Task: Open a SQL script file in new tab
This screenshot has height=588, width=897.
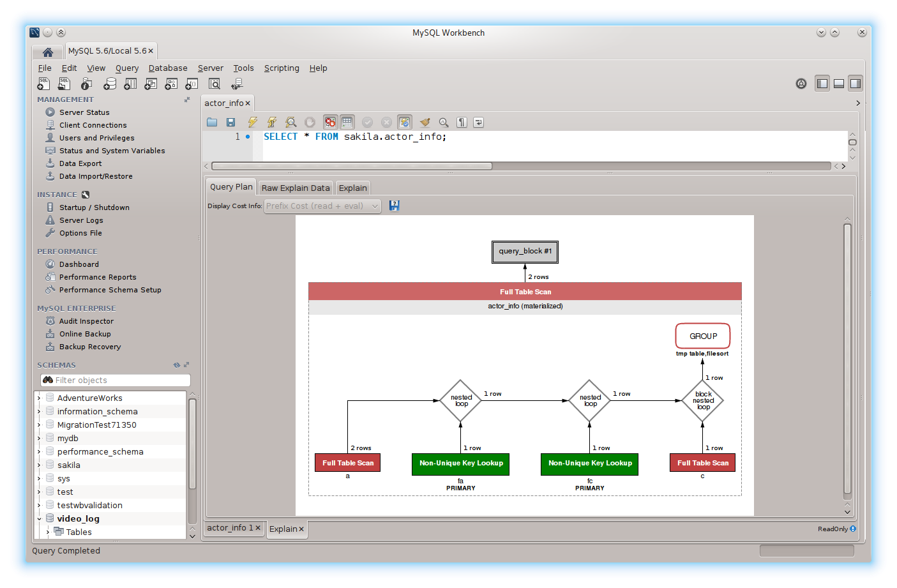Action: tap(64, 84)
